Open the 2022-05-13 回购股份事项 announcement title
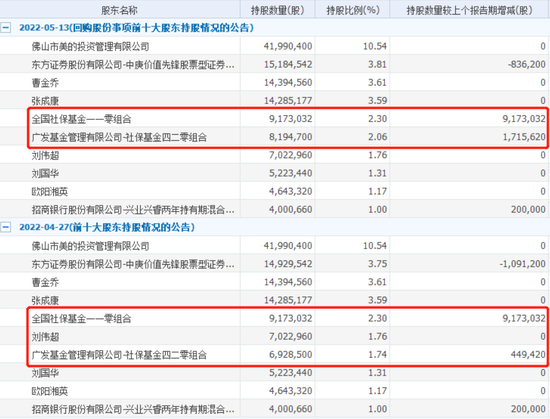 [136, 28]
